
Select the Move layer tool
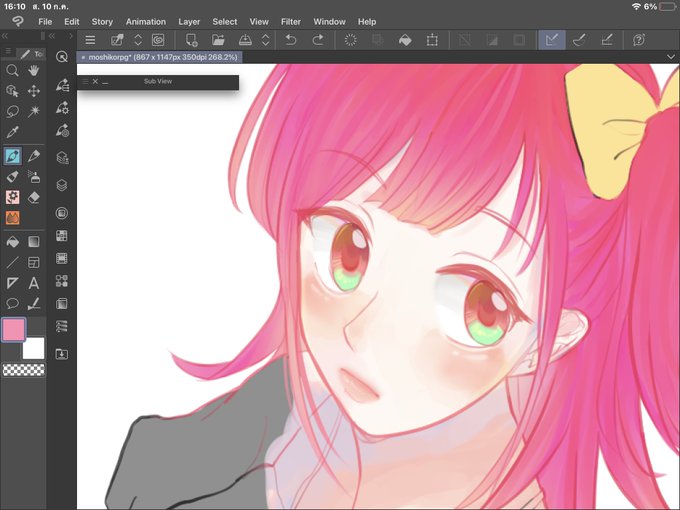tap(34, 91)
